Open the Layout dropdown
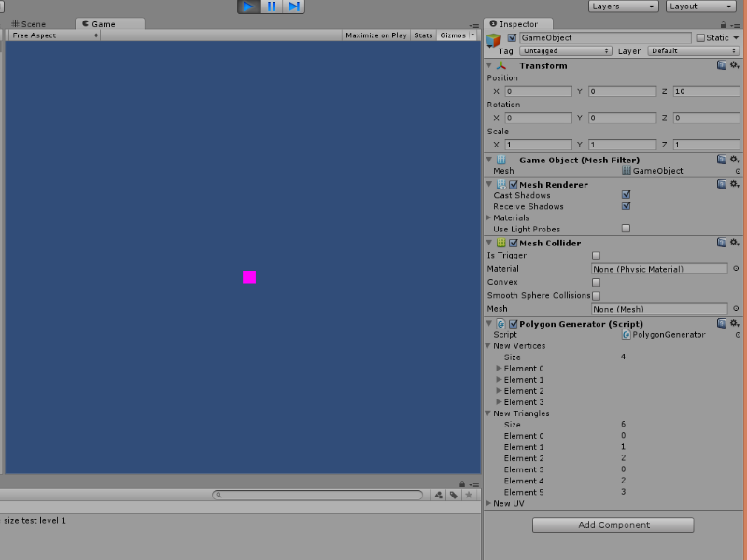Image resolution: width=747 pixels, height=560 pixels. point(700,7)
